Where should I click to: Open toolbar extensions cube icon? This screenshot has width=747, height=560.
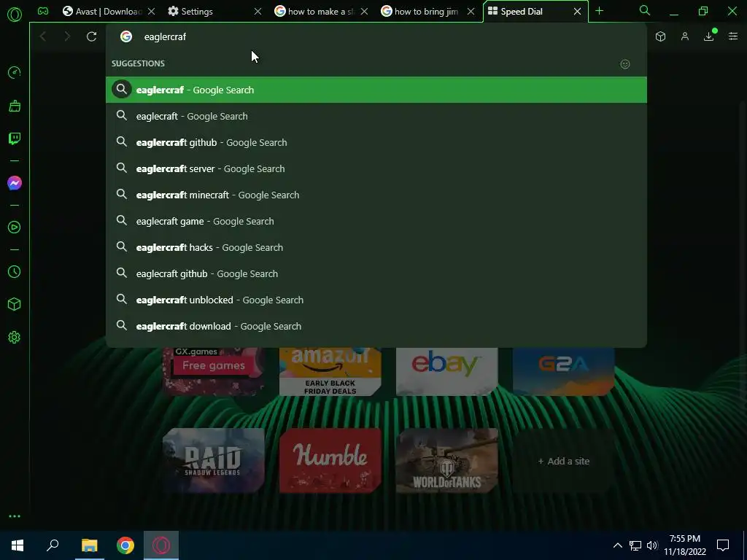click(x=660, y=36)
